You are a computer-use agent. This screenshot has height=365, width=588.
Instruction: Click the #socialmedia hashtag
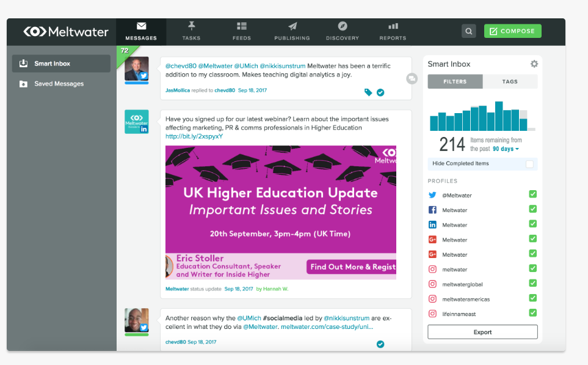(x=282, y=318)
